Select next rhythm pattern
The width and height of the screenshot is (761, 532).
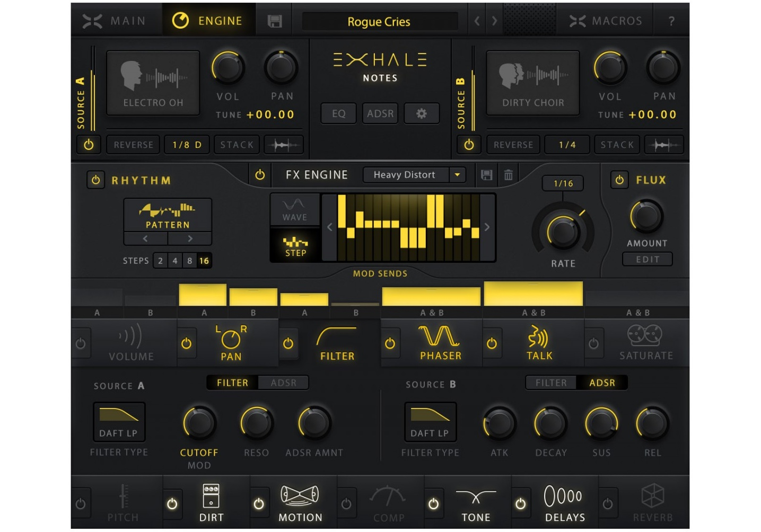click(190, 238)
